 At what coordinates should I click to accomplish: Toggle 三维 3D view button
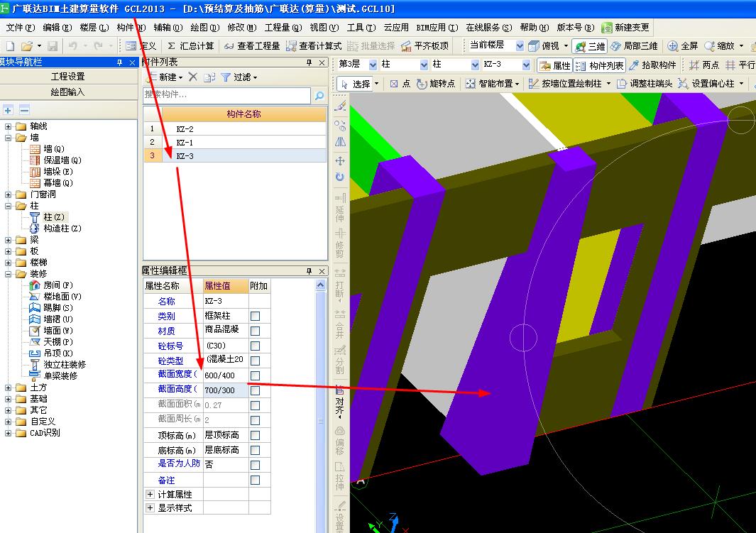click(590, 46)
